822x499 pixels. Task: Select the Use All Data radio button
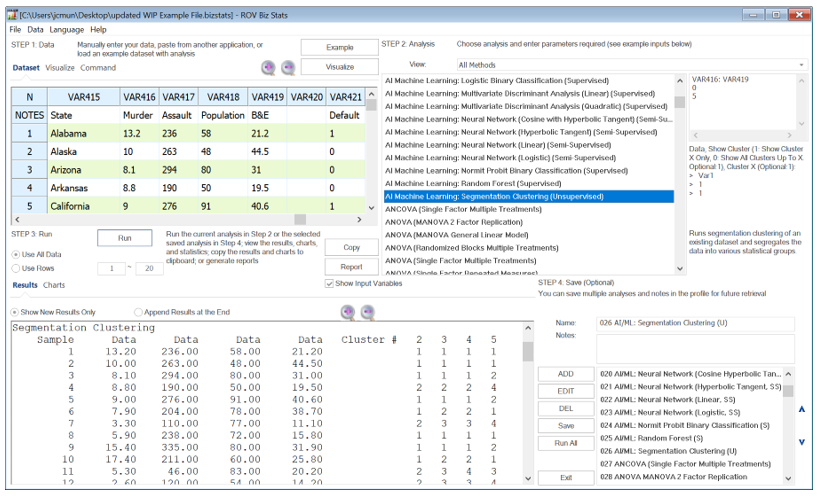pos(16,254)
